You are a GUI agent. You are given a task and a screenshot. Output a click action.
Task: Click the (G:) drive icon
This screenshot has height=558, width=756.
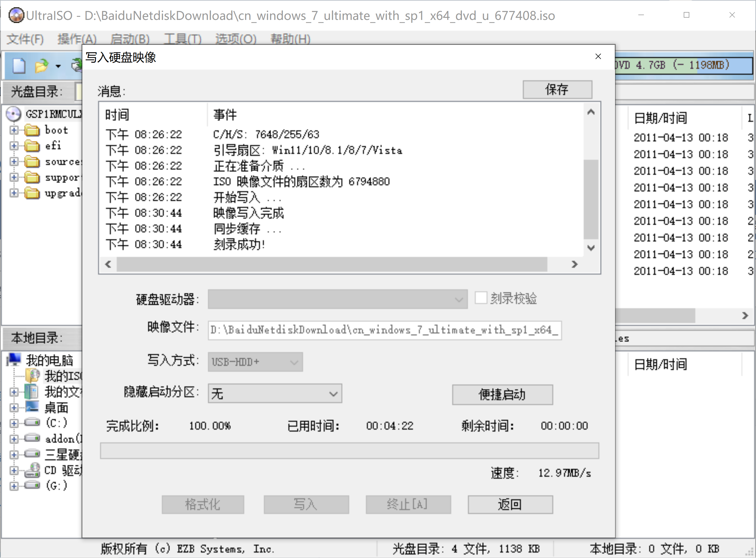(32, 485)
